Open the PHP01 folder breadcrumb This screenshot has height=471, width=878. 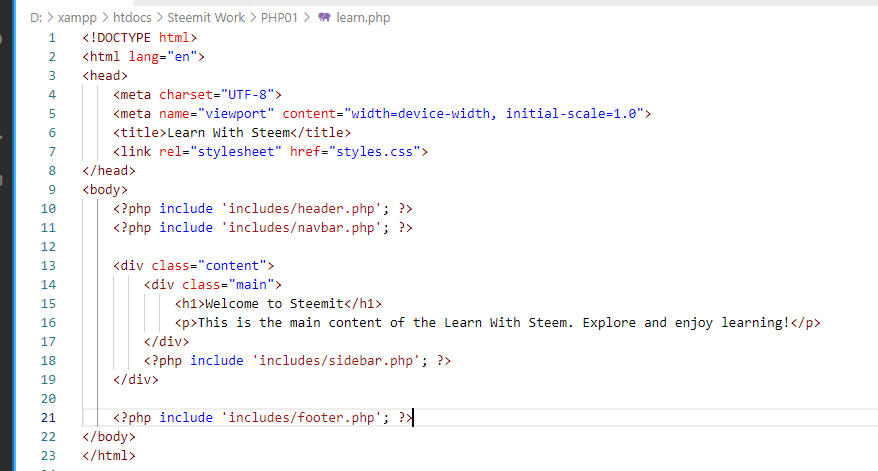(279, 18)
